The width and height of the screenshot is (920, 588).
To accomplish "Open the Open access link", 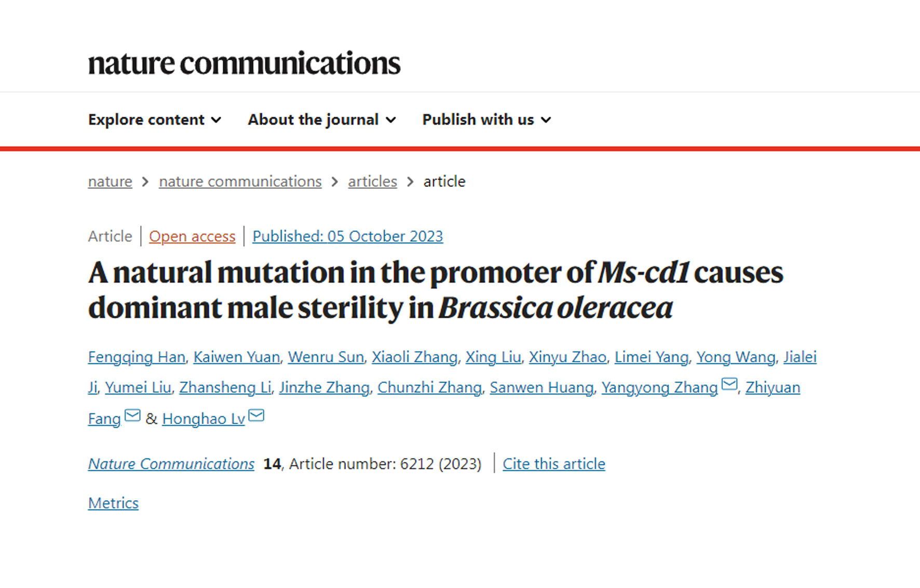I will pyautogui.click(x=192, y=236).
